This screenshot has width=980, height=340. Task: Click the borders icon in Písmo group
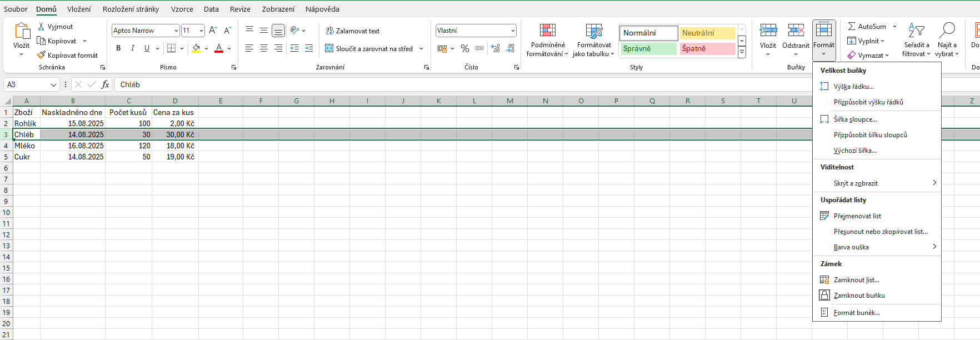(x=172, y=48)
